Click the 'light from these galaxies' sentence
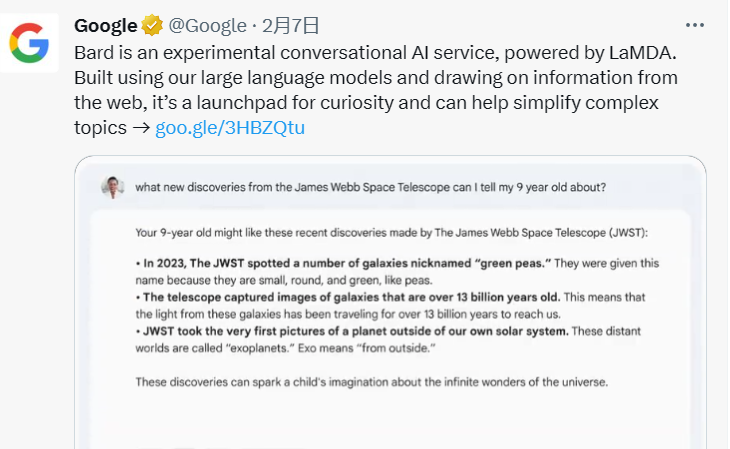This screenshot has width=730, height=449. point(348,314)
